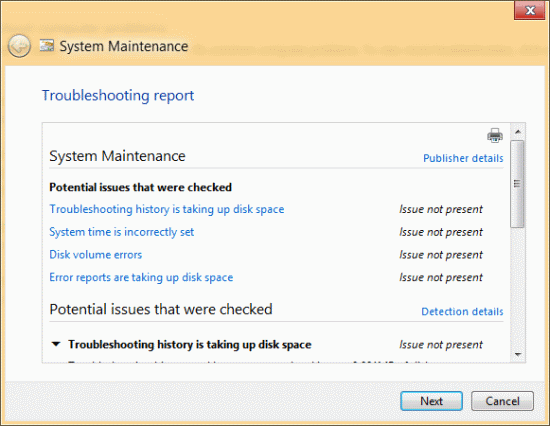Open 'Disk volume errors' link

95,255
